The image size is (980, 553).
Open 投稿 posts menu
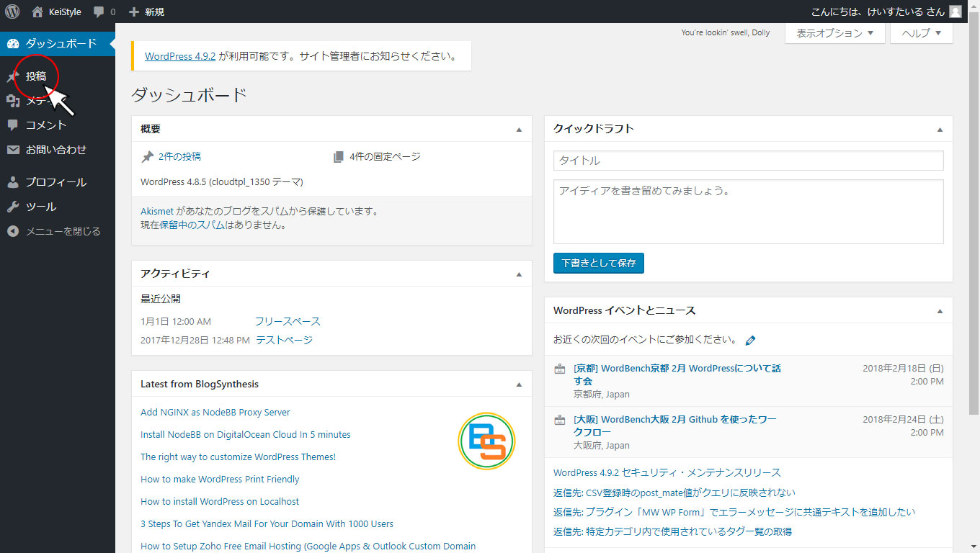tap(36, 76)
